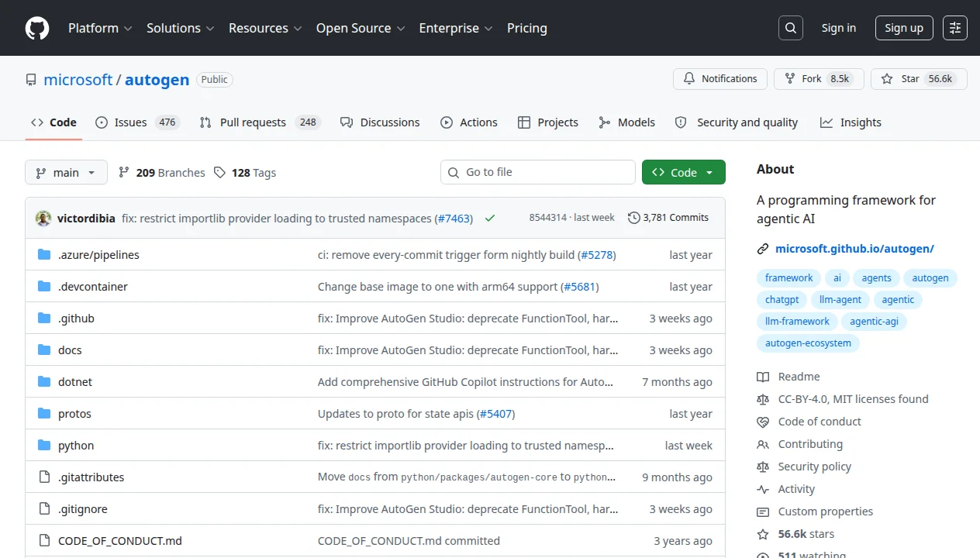
Task: Click the Go to file search field
Action: pos(537,172)
